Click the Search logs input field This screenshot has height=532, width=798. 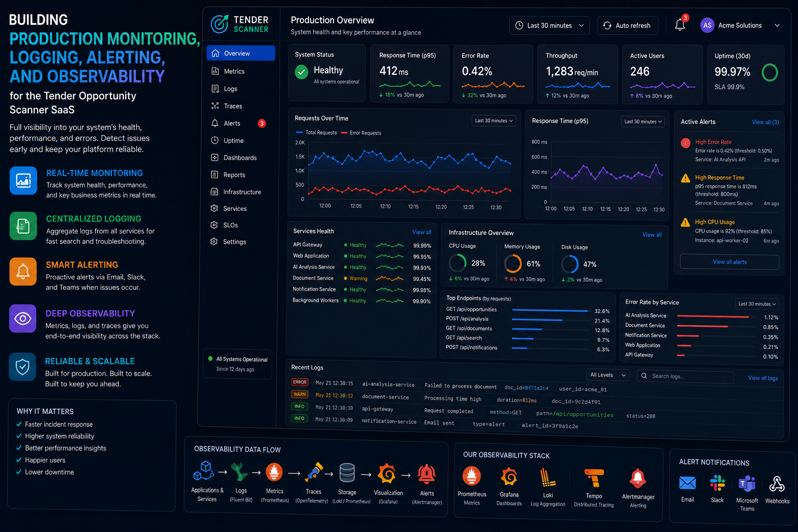tap(686, 376)
